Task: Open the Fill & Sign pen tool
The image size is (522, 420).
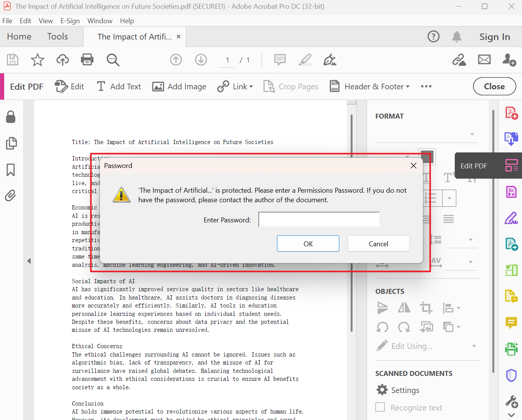Action: click(x=330, y=60)
